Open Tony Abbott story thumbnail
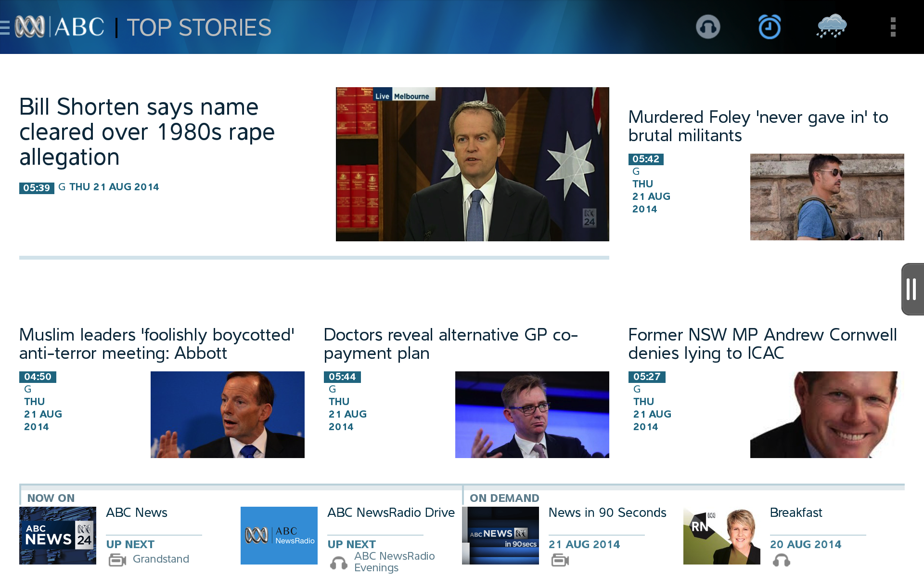924x578 pixels. click(227, 414)
